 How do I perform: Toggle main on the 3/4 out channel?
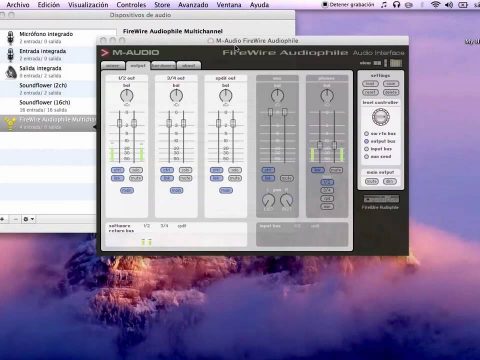coord(176,190)
